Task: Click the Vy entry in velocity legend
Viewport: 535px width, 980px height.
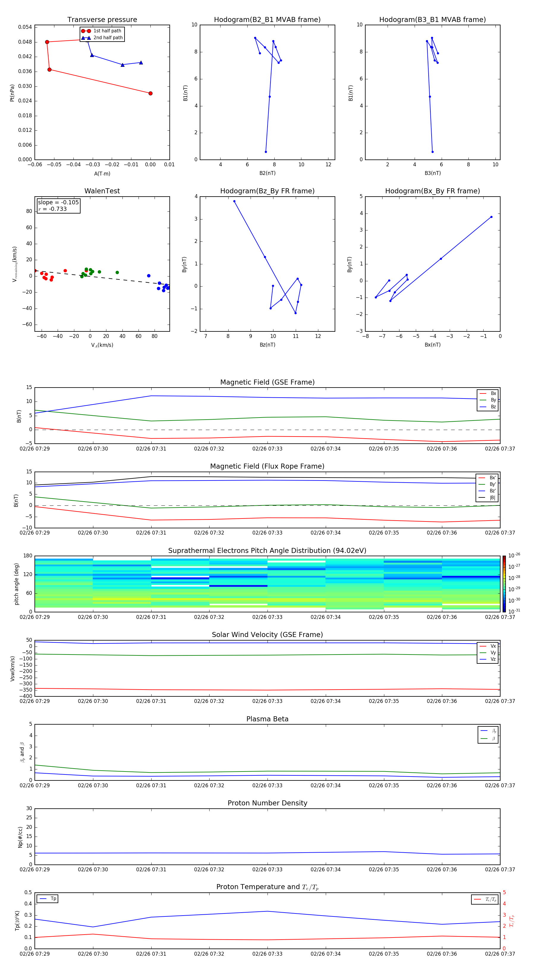Action: click(488, 652)
